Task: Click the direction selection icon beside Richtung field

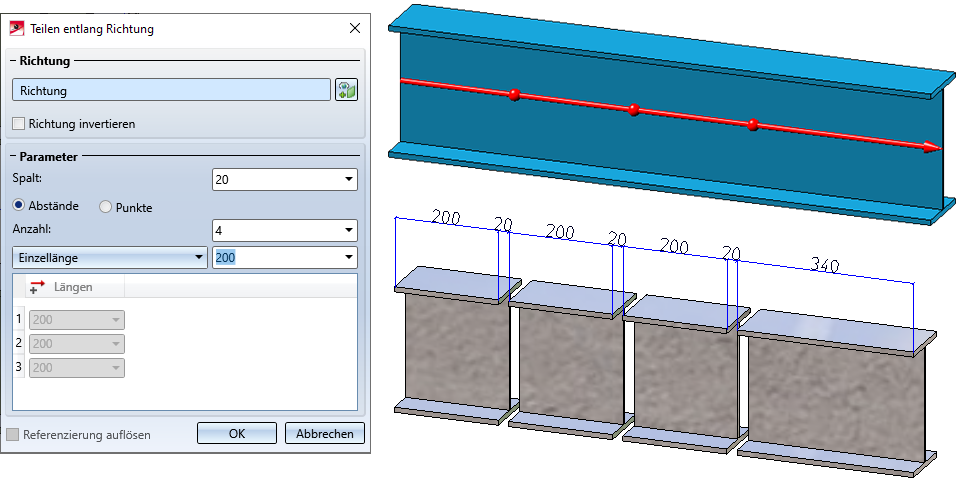Action: click(x=346, y=90)
